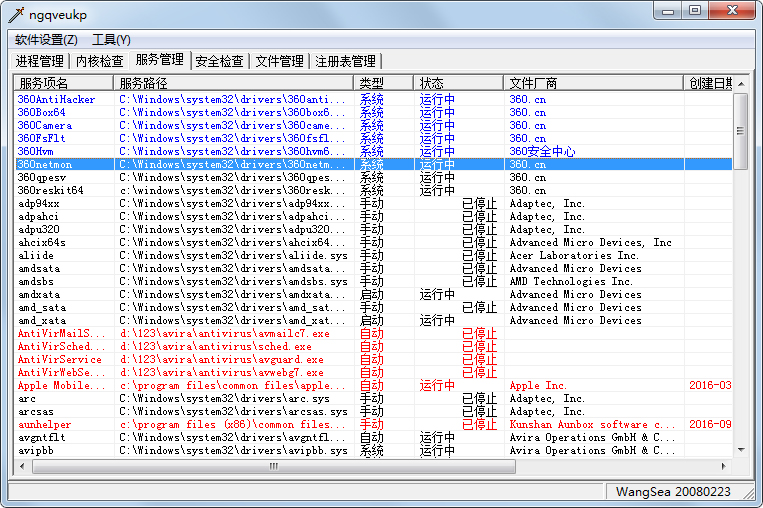Open the 工具(Y) menu
763x508 pixels.
coord(111,40)
